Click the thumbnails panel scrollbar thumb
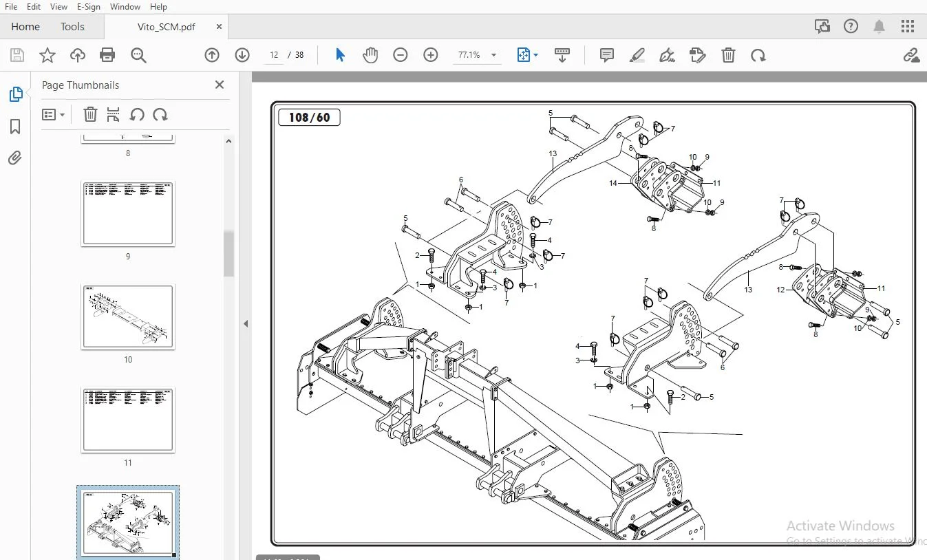Image resolution: width=927 pixels, height=560 pixels. click(229, 254)
